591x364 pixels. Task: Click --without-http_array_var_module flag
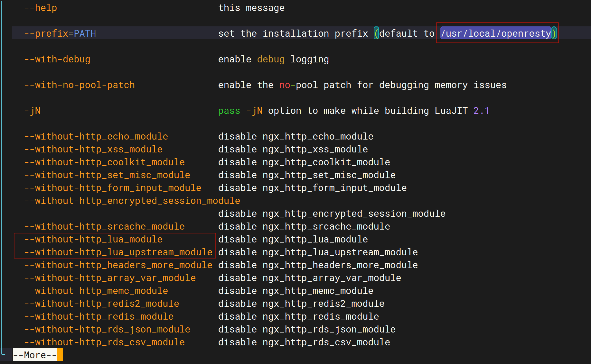(x=110, y=278)
